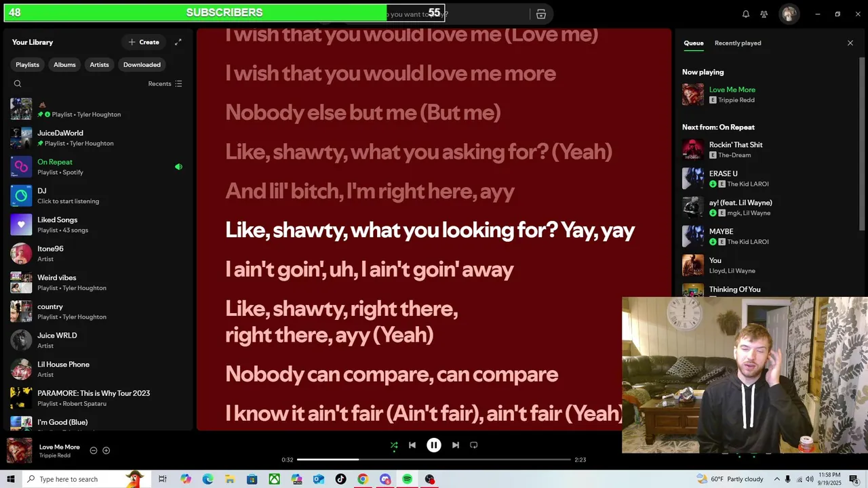Toggle shuffle in the playback bar
The image size is (868, 488).
[394, 445]
